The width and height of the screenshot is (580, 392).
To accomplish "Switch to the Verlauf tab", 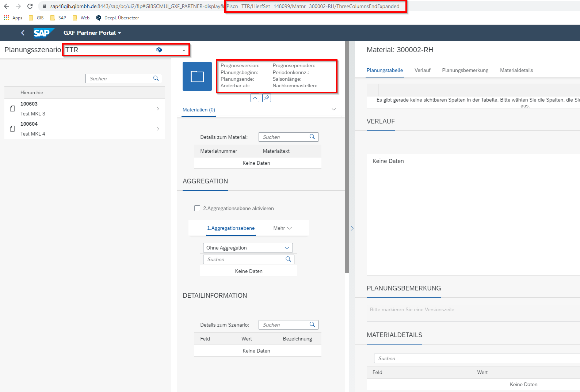I will coord(422,70).
